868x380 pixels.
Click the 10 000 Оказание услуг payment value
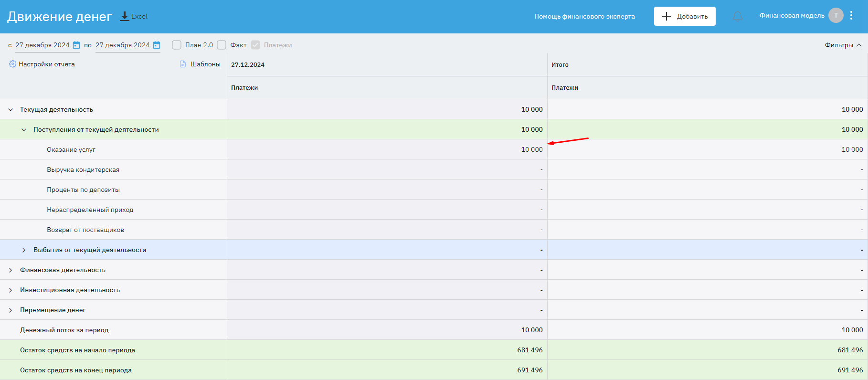(x=531, y=149)
